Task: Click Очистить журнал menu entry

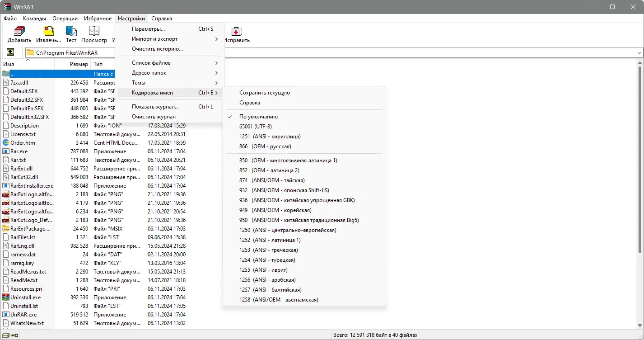Action: click(x=170, y=117)
